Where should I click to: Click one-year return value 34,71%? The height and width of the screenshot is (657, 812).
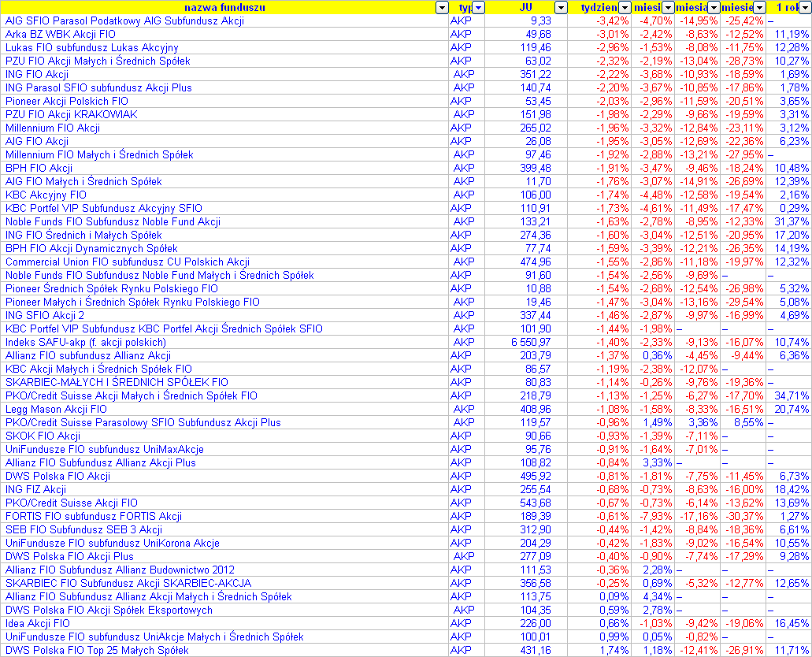click(792, 396)
